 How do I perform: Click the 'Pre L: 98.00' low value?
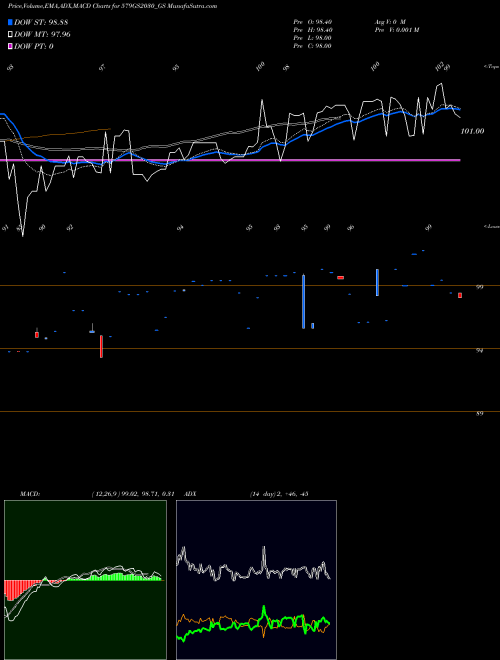(x=312, y=38)
